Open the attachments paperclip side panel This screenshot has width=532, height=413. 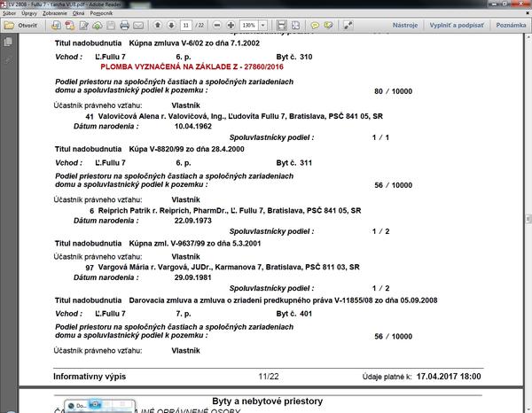[8, 60]
